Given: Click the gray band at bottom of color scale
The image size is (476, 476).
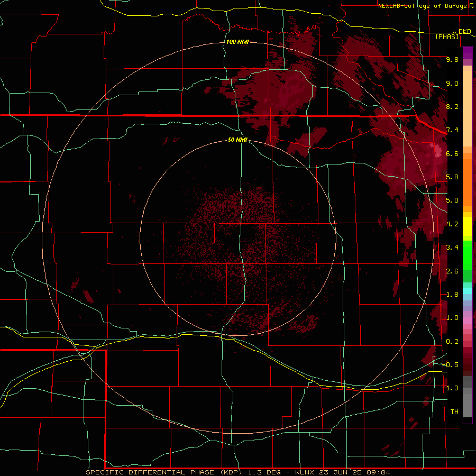Looking at the screenshot, I should click(467, 404).
